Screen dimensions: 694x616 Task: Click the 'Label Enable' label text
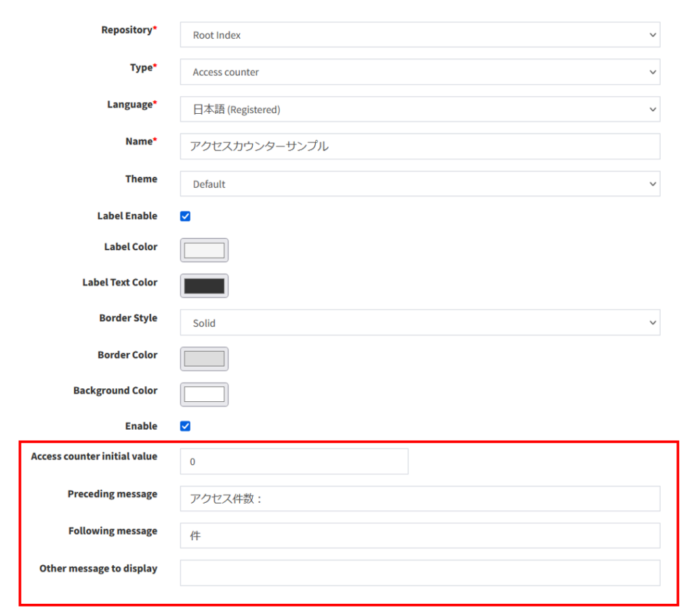tap(127, 216)
